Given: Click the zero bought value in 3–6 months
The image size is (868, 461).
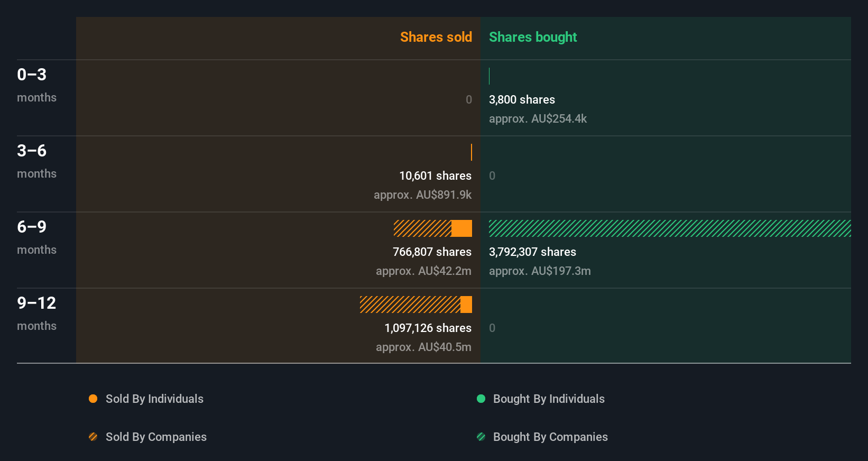Looking at the screenshot, I should tap(492, 176).
